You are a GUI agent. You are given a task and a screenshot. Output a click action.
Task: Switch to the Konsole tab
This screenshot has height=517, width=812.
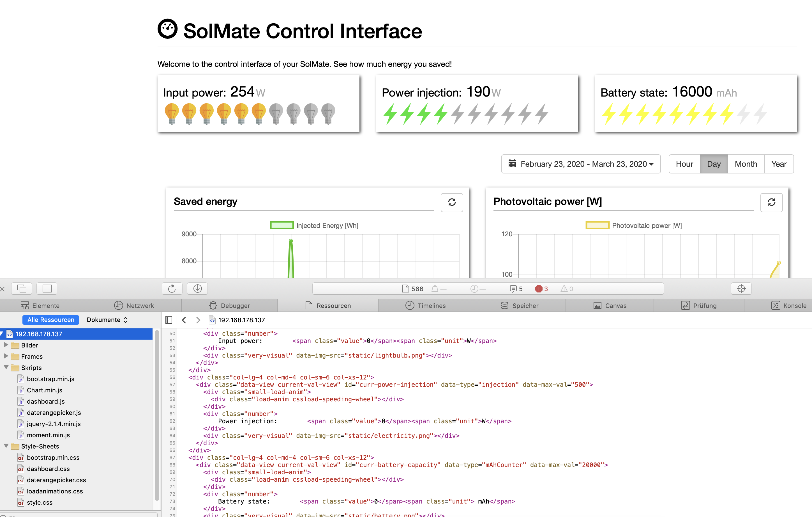tap(788, 305)
